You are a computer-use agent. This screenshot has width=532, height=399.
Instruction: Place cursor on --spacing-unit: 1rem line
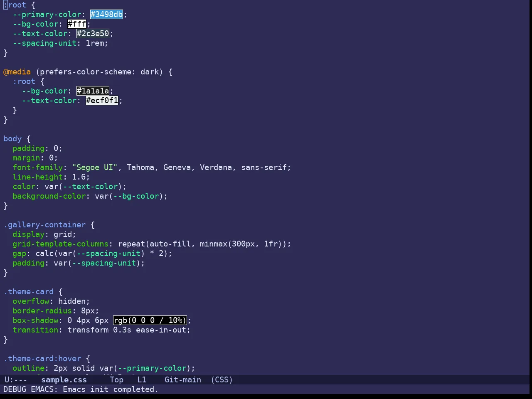(x=60, y=43)
